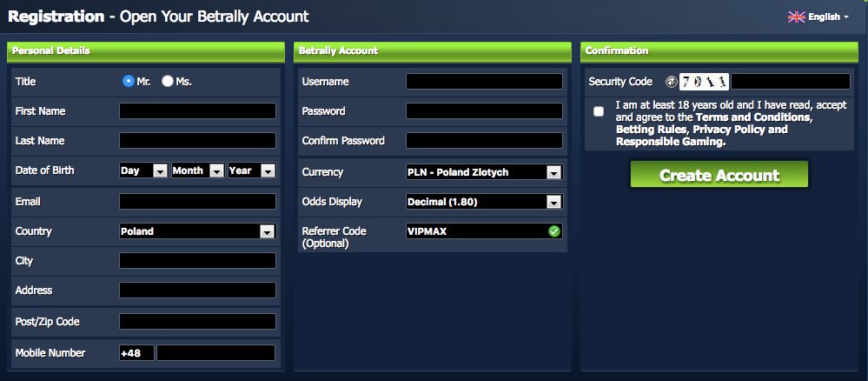This screenshot has height=381, width=868.
Task: Open the Currency dropdown
Action: pos(484,172)
